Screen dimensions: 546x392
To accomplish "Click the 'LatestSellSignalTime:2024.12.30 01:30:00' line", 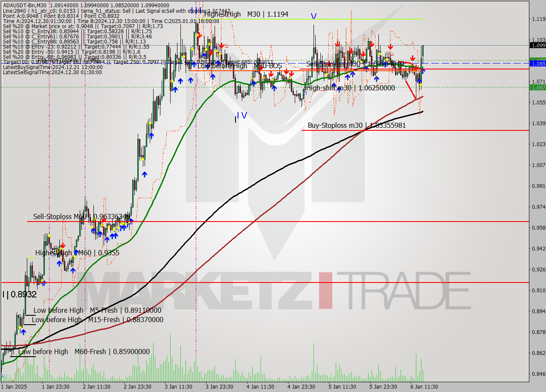I will click(x=52, y=72).
